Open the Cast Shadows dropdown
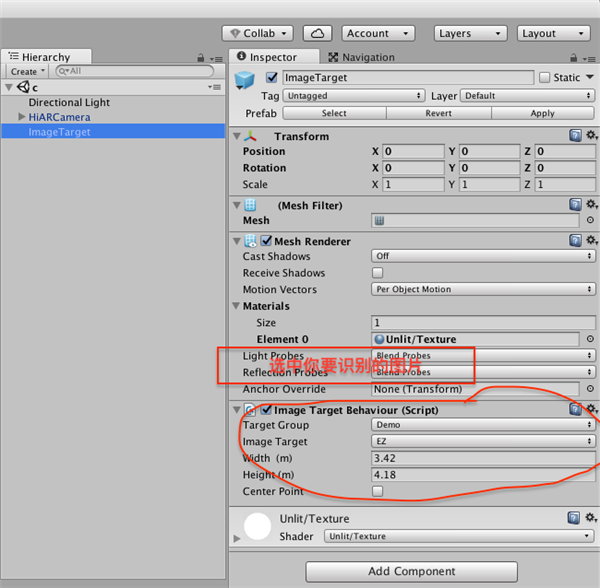This screenshot has width=600, height=588. pyautogui.click(x=483, y=257)
